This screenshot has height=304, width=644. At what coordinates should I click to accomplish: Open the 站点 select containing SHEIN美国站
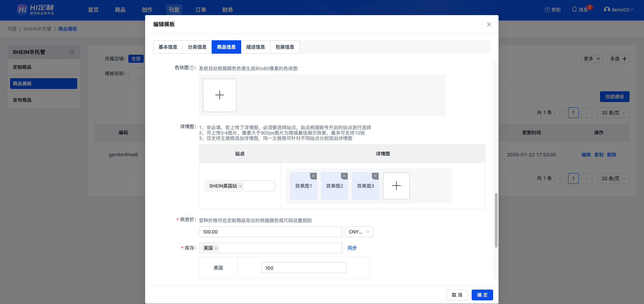point(240,186)
